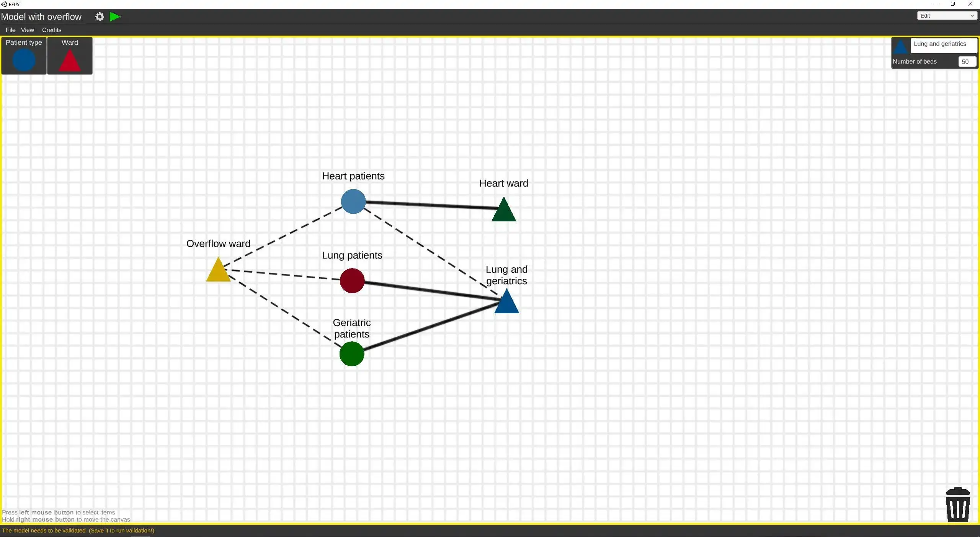Click the Settings gear icon

tap(100, 16)
